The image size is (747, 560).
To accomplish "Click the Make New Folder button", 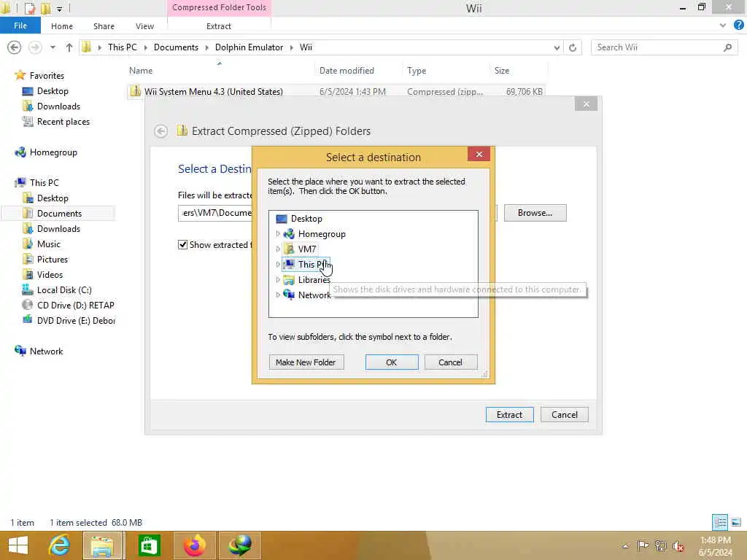I will tap(306, 362).
